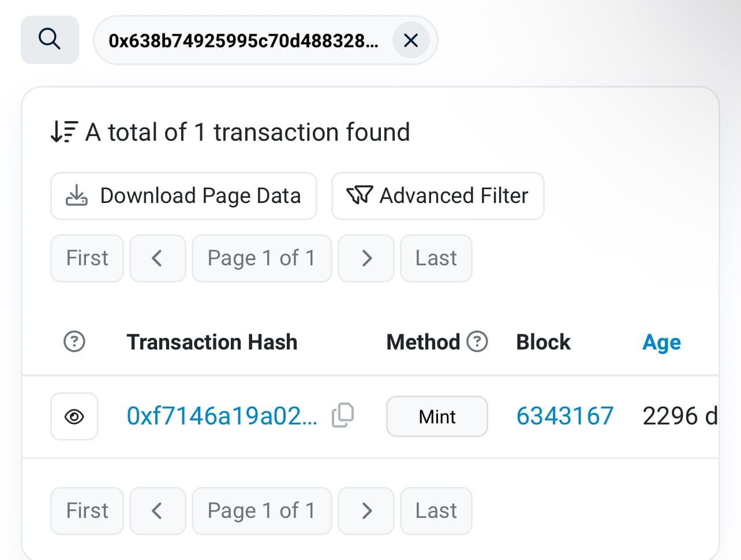This screenshot has width=741, height=560.
Task: Click top previous page chevron
Action: tap(157, 258)
